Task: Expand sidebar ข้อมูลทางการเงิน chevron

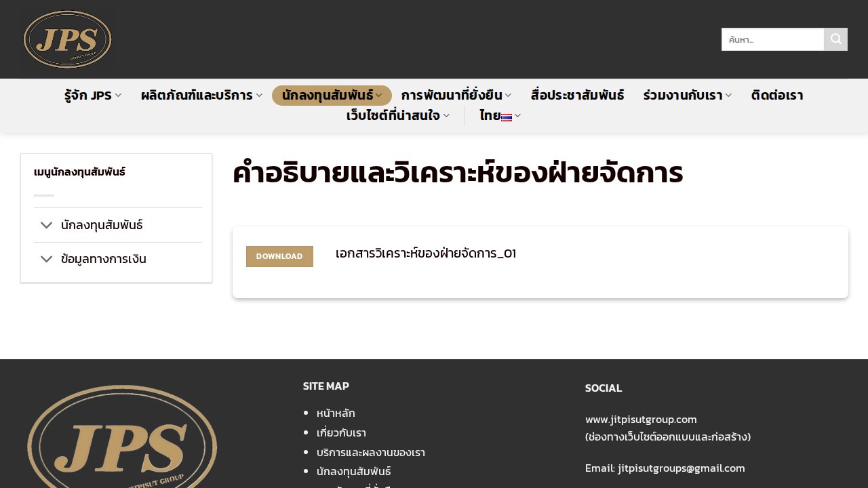Action: pos(46,259)
